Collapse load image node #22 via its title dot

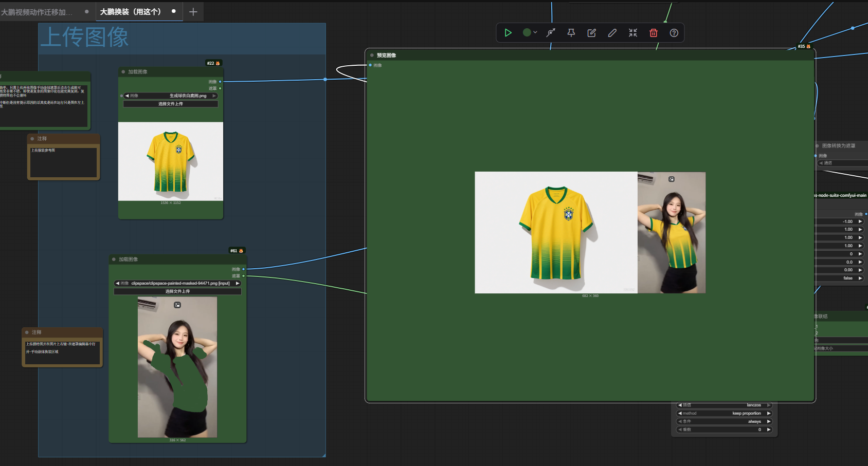pyautogui.click(x=123, y=72)
